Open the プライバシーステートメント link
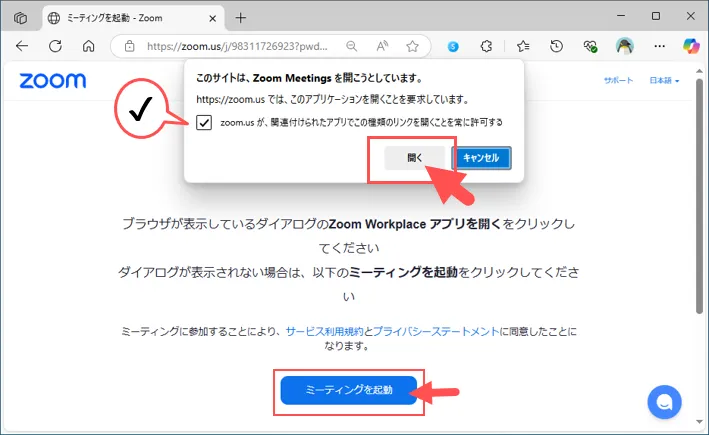 (436, 331)
